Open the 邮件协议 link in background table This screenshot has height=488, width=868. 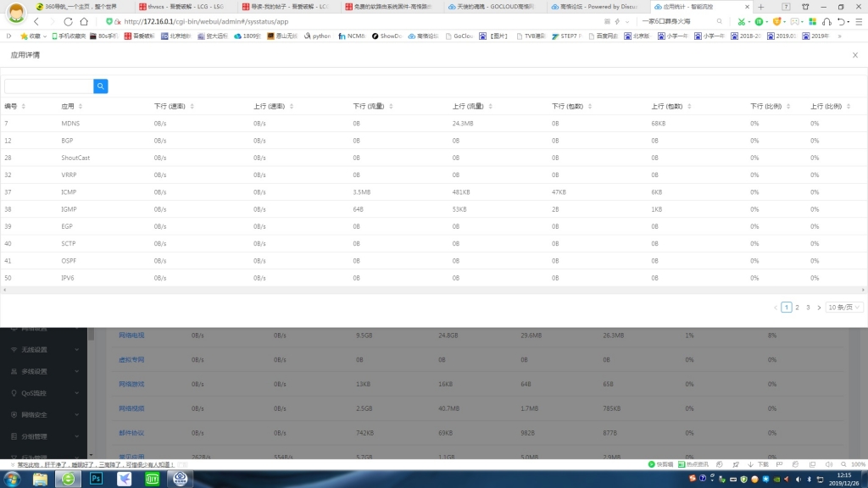pos(131,433)
